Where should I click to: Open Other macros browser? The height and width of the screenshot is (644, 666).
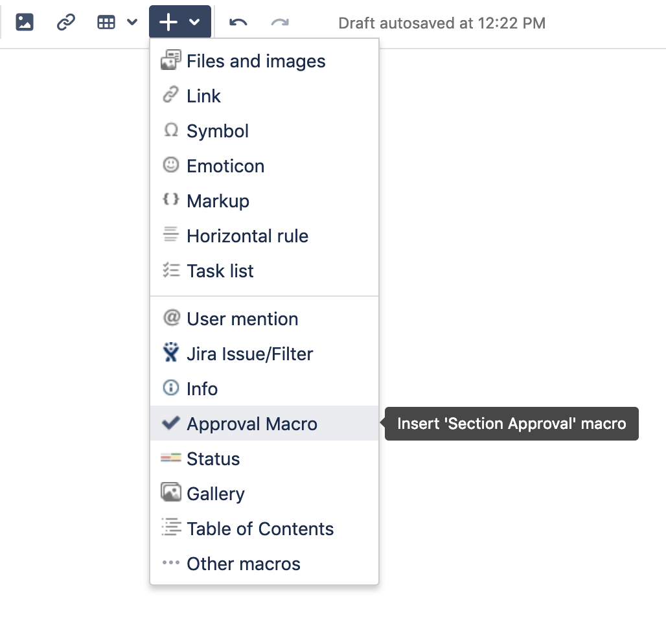coord(243,564)
